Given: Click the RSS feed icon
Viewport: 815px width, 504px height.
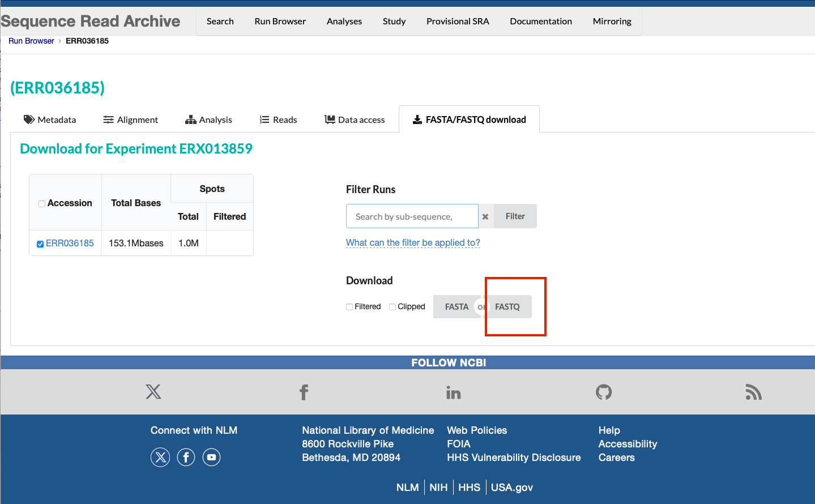Looking at the screenshot, I should pyautogui.click(x=753, y=392).
